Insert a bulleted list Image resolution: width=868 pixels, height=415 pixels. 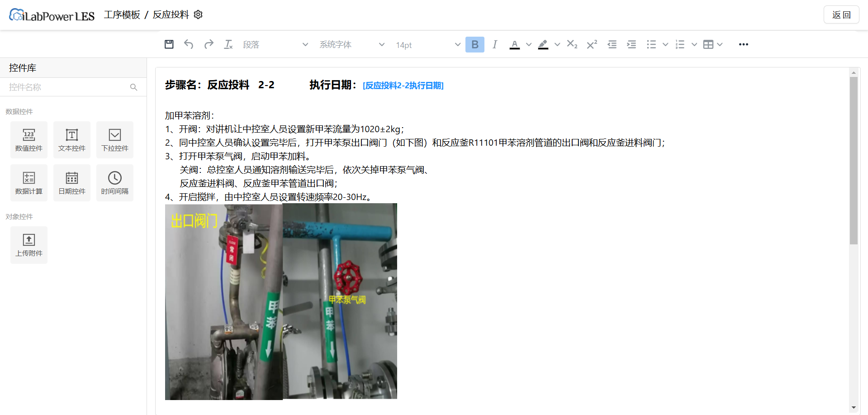[x=651, y=44]
